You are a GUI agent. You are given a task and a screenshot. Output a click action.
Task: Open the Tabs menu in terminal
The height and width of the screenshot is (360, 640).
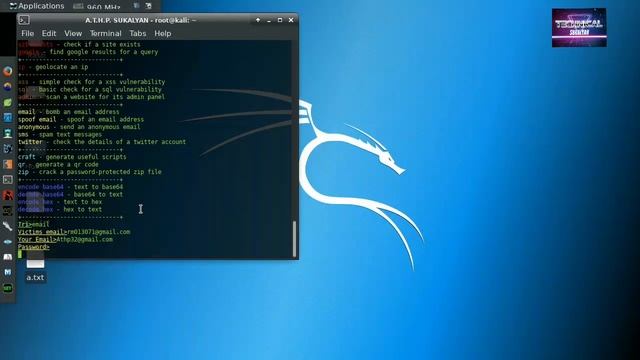tap(138, 33)
